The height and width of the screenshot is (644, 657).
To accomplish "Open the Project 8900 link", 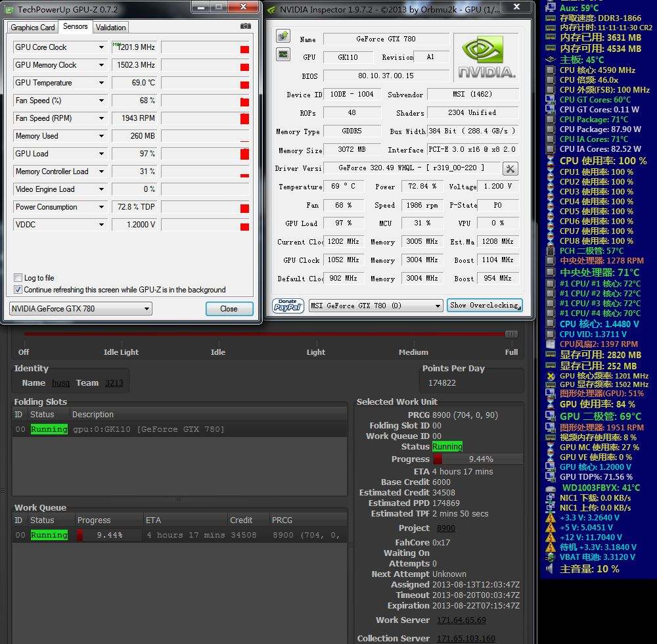I will (446, 528).
